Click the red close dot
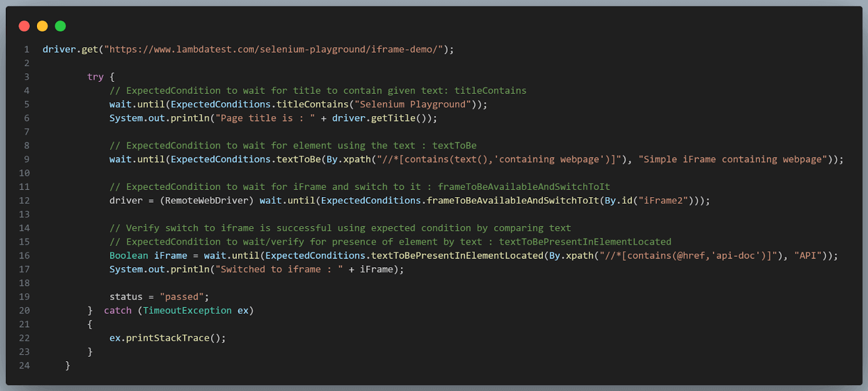This screenshot has width=868, height=391. pyautogui.click(x=24, y=26)
